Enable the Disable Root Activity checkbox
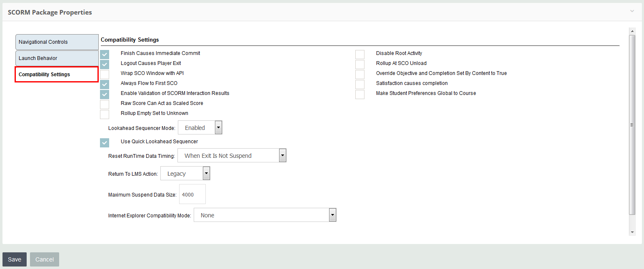The width and height of the screenshot is (644, 269). pos(360,54)
